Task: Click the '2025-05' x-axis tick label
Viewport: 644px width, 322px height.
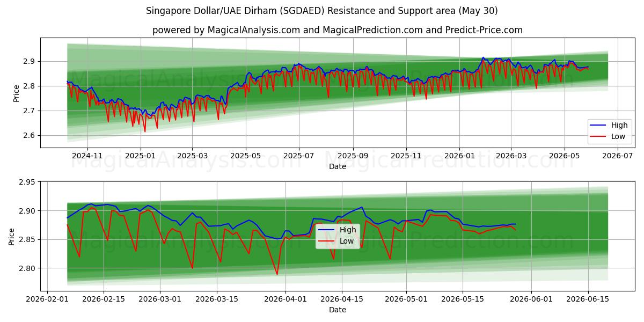Action: pos(245,156)
